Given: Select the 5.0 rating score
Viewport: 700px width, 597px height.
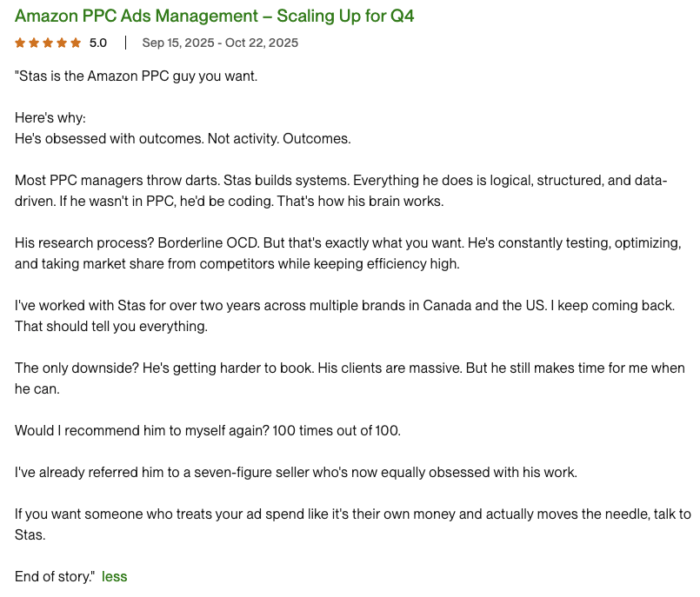Looking at the screenshot, I should [x=97, y=41].
